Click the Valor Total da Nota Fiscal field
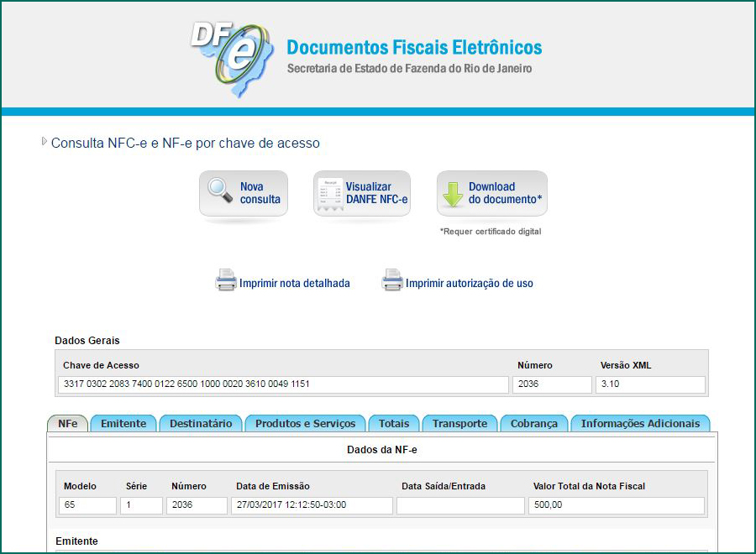The height and width of the screenshot is (554, 756). point(616,505)
